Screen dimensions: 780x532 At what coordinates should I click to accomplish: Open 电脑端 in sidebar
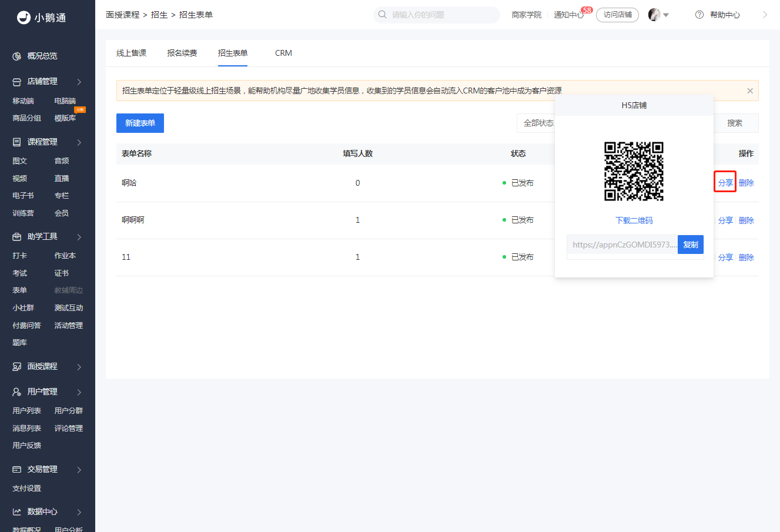point(65,101)
